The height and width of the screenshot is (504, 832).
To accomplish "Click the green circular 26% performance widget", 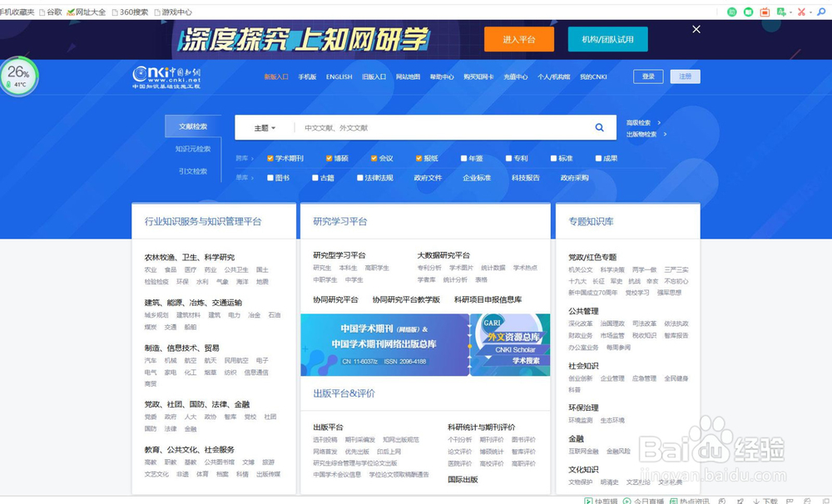I will [19, 77].
